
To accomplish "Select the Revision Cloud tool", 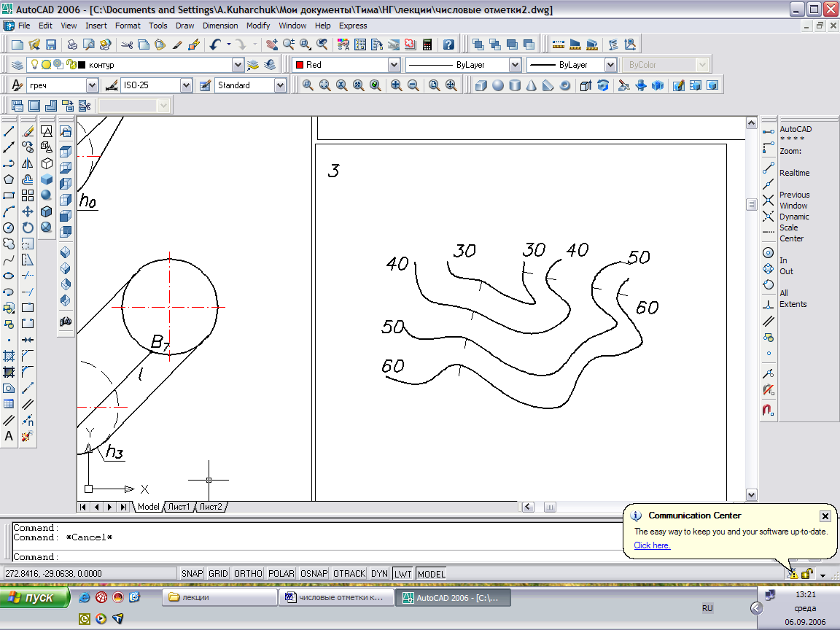I will coord(9,244).
